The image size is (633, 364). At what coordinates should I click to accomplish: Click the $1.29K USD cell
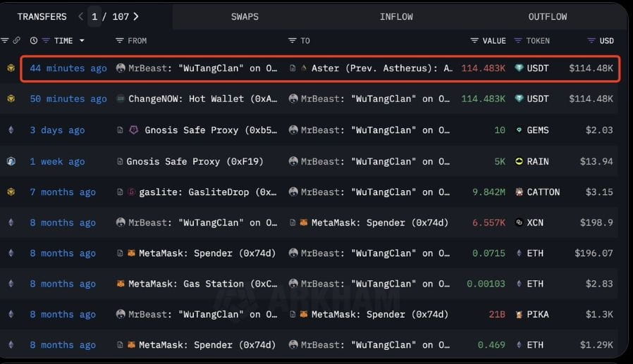pyautogui.click(x=596, y=345)
